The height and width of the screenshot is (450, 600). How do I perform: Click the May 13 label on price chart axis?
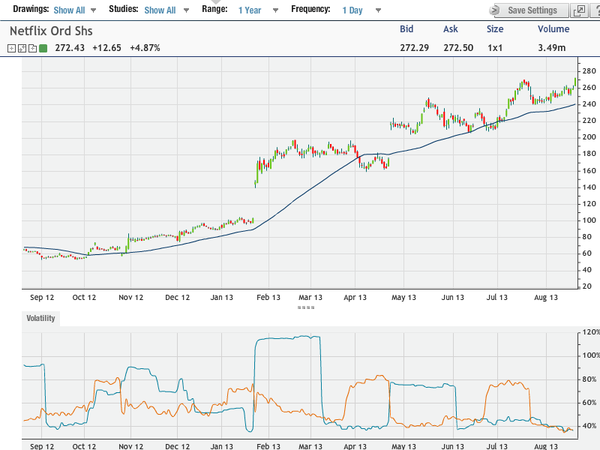click(404, 297)
